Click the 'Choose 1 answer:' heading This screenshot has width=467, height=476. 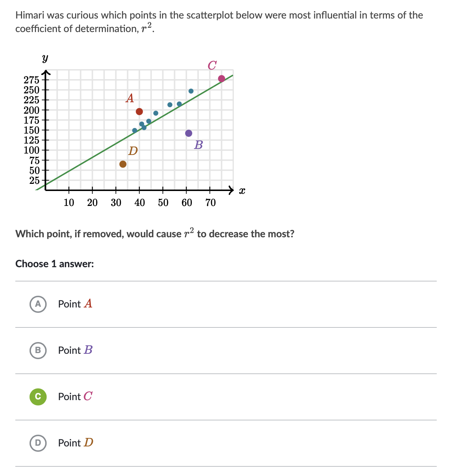(x=54, y=264)
